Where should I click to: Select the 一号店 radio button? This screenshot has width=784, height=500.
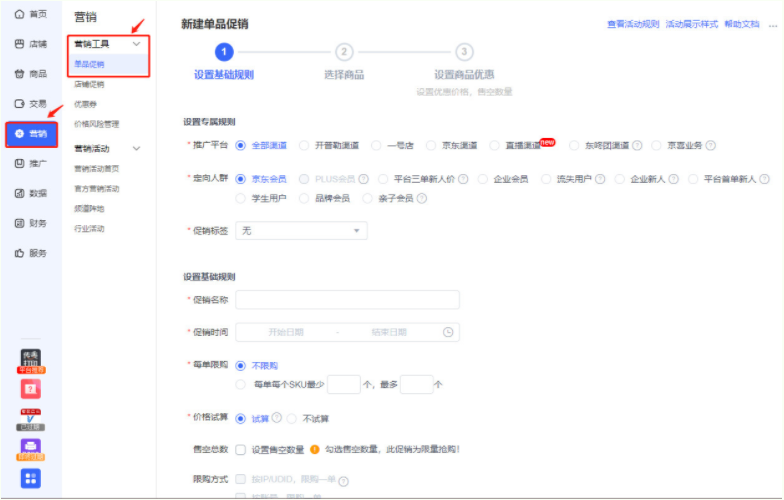coord(376,146)
